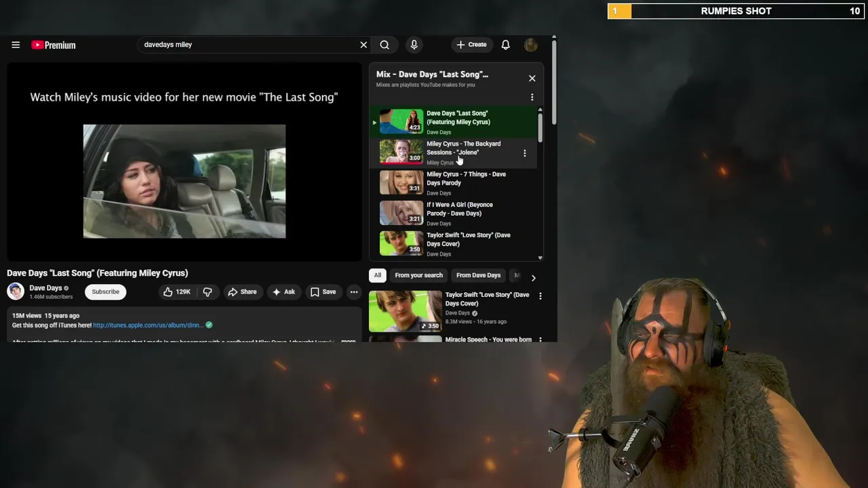Screen dimensions: 868x488
Task: Open options for the Jolene playlist item
Action: pyautogui.click(x=524, y=153)
